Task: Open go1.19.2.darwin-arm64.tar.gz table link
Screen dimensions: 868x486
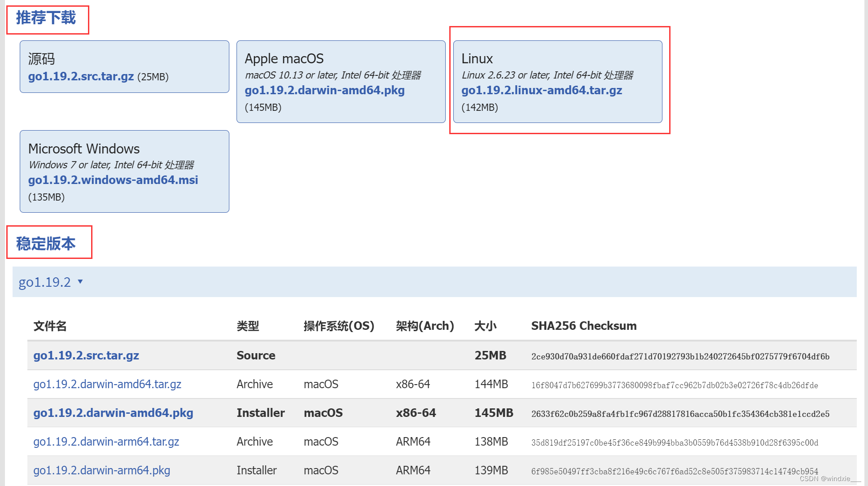Action: pyautogui.click(x=106, y=442)
